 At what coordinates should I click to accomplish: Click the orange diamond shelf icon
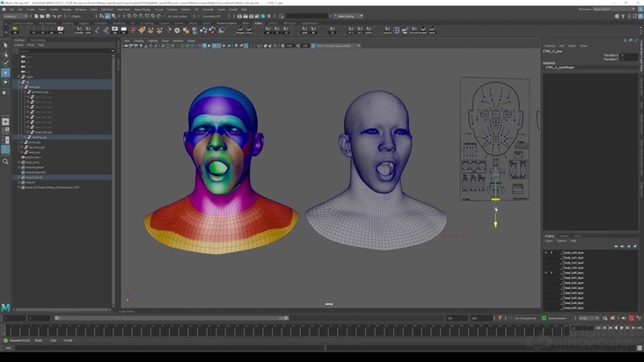tap(142, 30)
